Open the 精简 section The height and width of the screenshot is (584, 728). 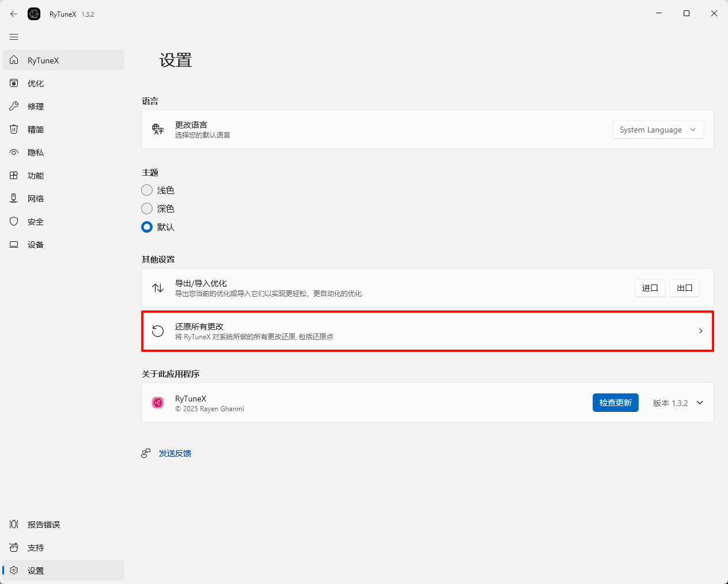coord(63,130)
